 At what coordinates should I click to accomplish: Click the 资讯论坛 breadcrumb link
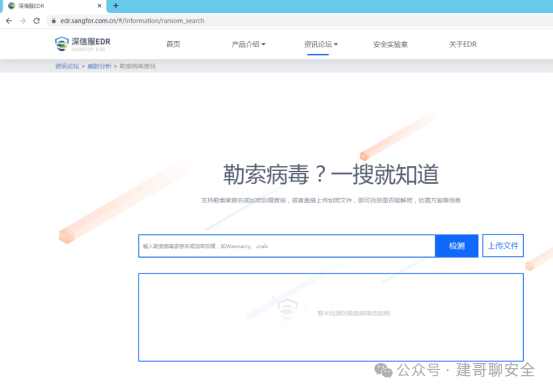click(67, 66)
